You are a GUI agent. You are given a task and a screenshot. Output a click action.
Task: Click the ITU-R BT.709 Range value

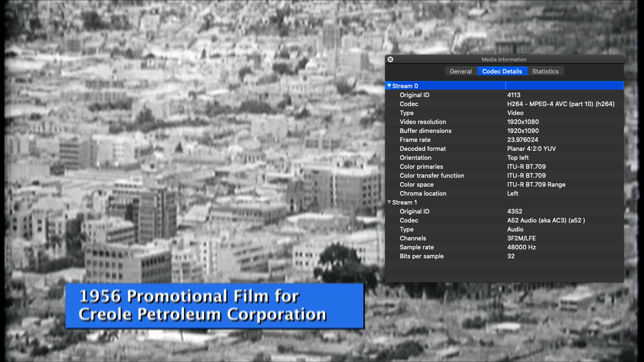pos(537,184)
